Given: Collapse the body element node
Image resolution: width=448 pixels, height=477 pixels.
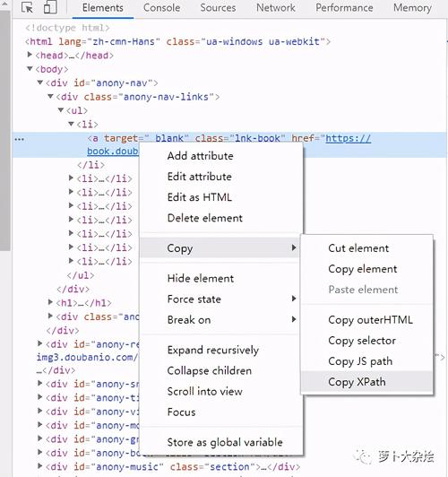Looking at the screenshot, I should 30,69.
